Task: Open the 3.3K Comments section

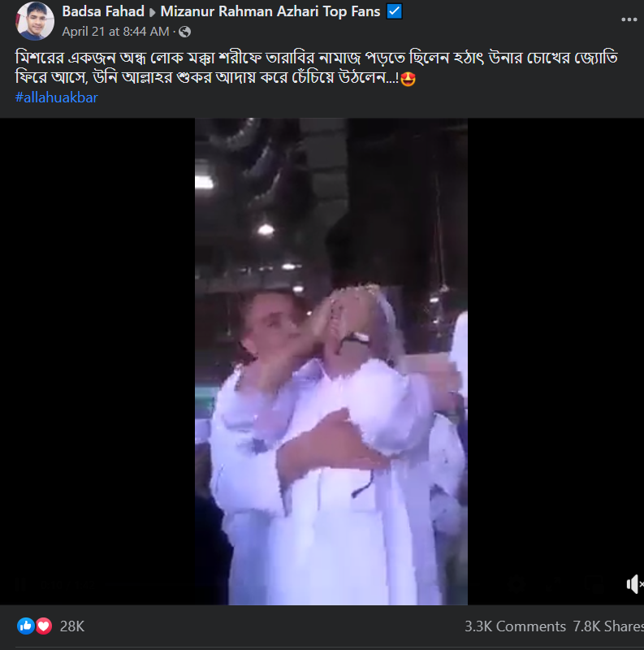Action: (x=515, y=626)
